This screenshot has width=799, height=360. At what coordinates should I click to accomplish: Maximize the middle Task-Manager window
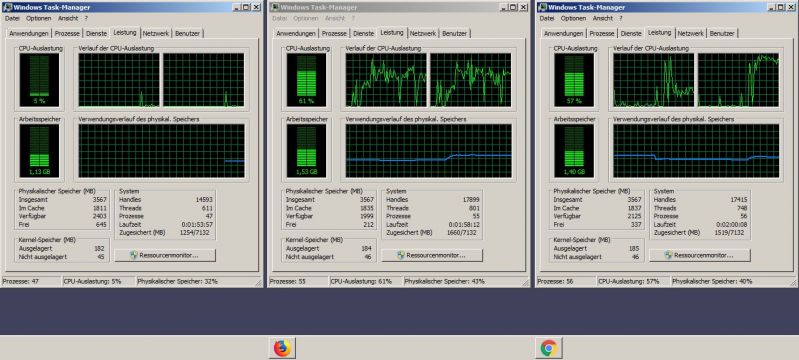(513, 7)
